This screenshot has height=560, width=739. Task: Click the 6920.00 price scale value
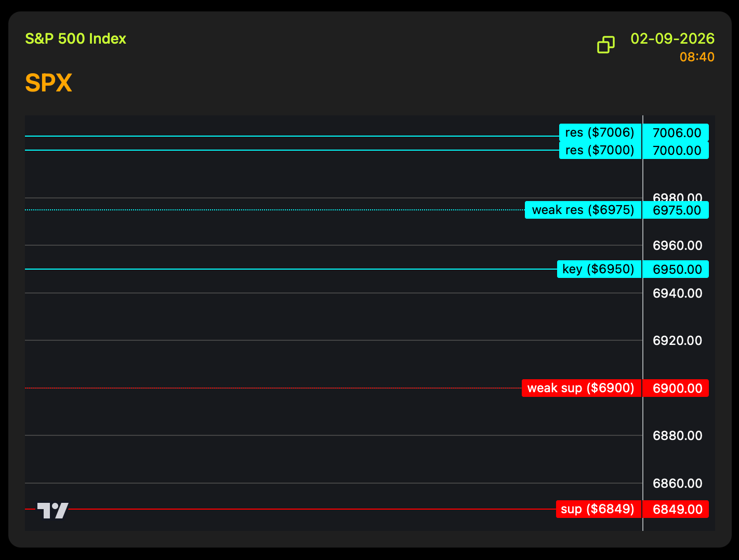677,341
